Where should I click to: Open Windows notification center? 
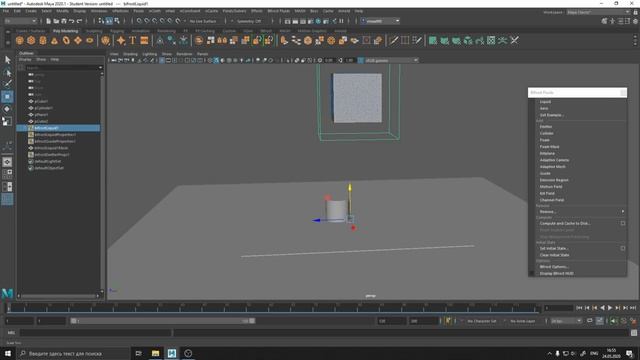629,353
